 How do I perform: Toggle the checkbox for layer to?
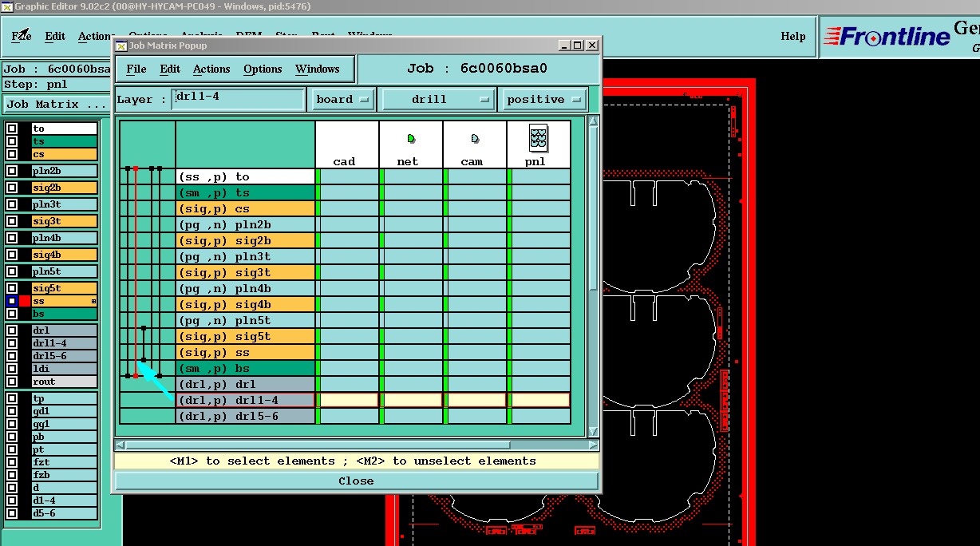pos(12,129)
